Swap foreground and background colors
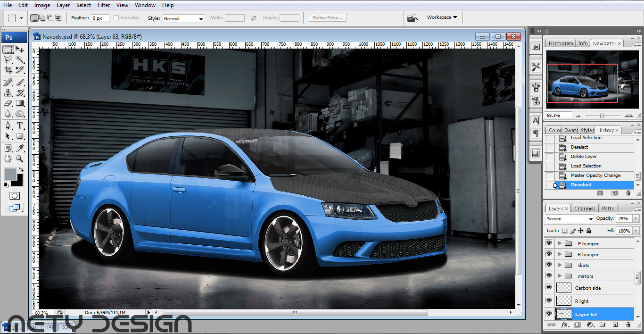 click(21, 169)
